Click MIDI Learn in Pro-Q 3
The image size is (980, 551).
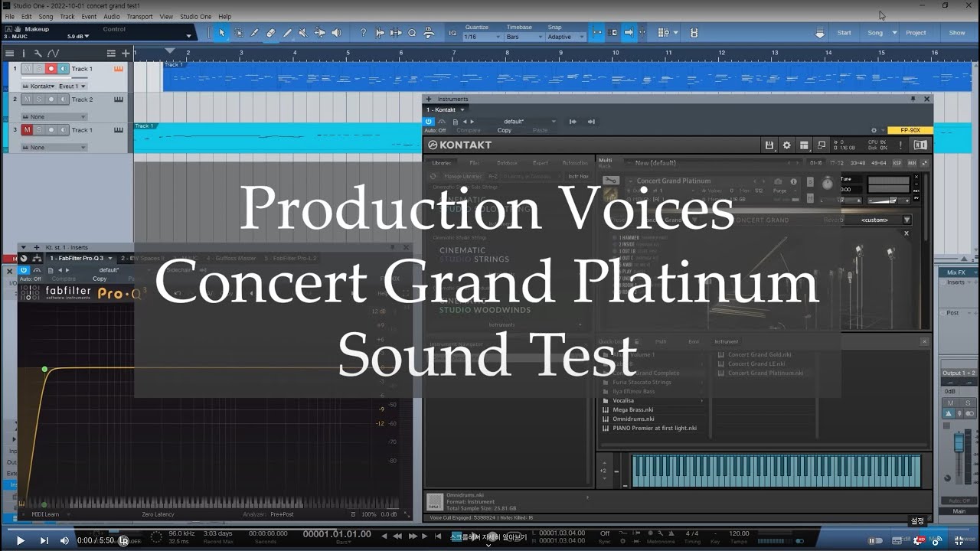click(x=45, y=514)
